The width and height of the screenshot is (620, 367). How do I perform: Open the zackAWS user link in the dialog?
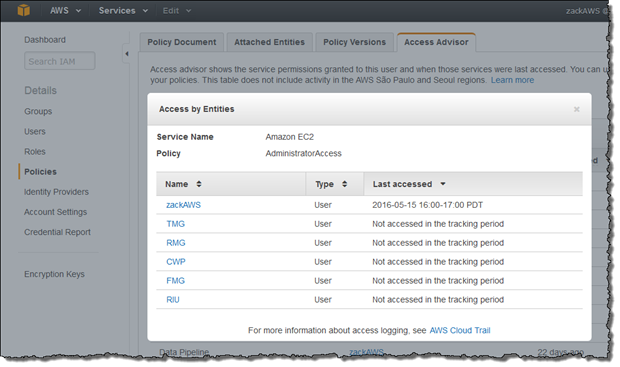(x=183, y=205)
